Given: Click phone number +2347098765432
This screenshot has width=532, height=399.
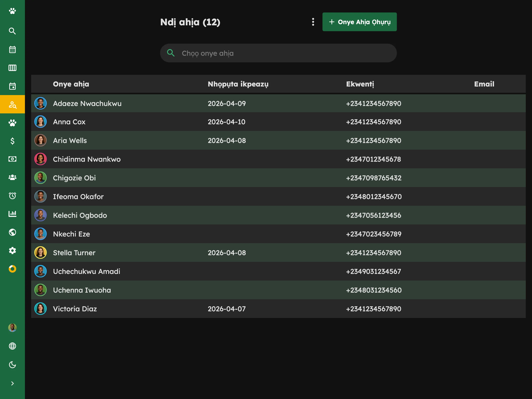Looking at the screenshot, I should click(x=374, y=178).
